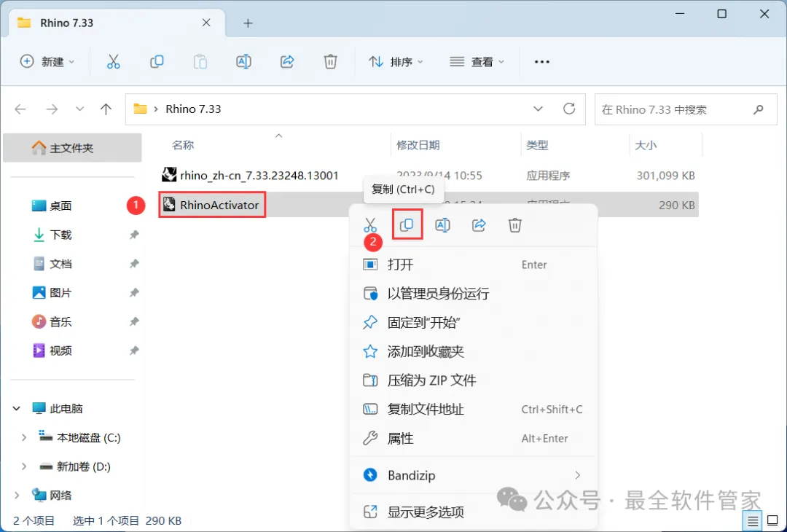Screen dimensions: 787x532
Task: Sort by the 修改日期 column header
Action: tap(418, 145)
